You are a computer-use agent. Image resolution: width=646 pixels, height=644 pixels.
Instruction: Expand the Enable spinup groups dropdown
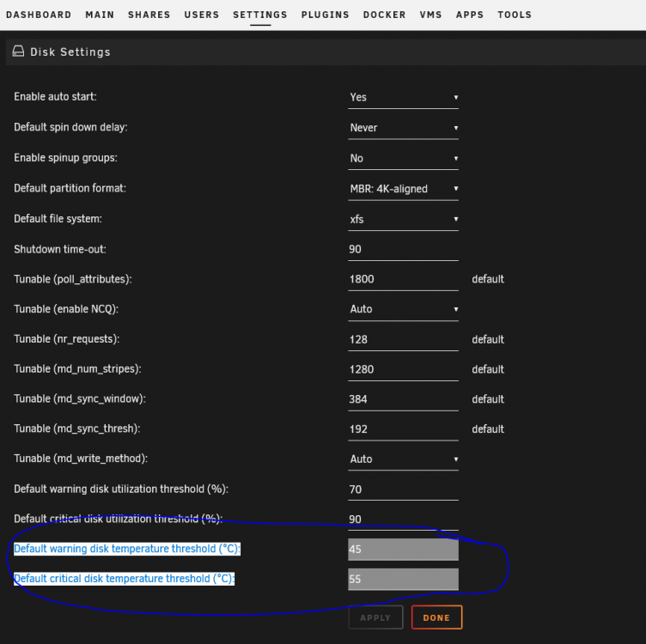click(x=403, y=159)
